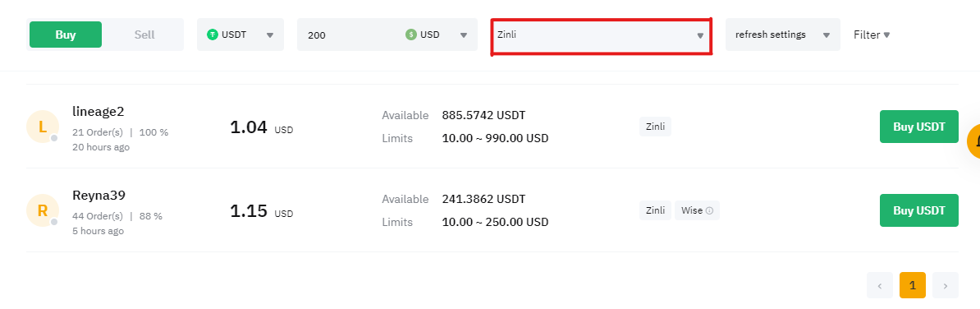Open the orange notification bell

point(973,141)
